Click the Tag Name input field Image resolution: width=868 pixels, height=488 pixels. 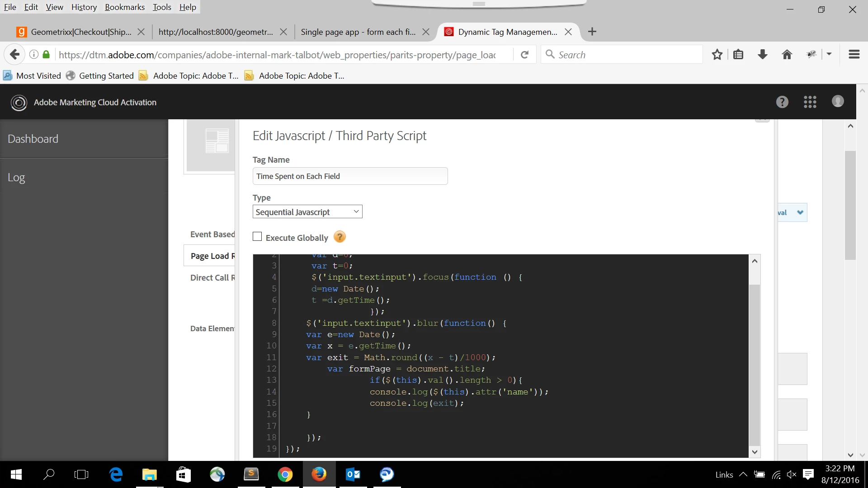pyautogui.click(x=350, y=176)
